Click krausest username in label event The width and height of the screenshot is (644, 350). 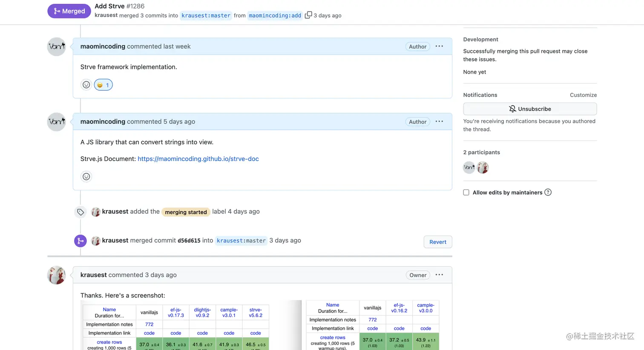115,212
